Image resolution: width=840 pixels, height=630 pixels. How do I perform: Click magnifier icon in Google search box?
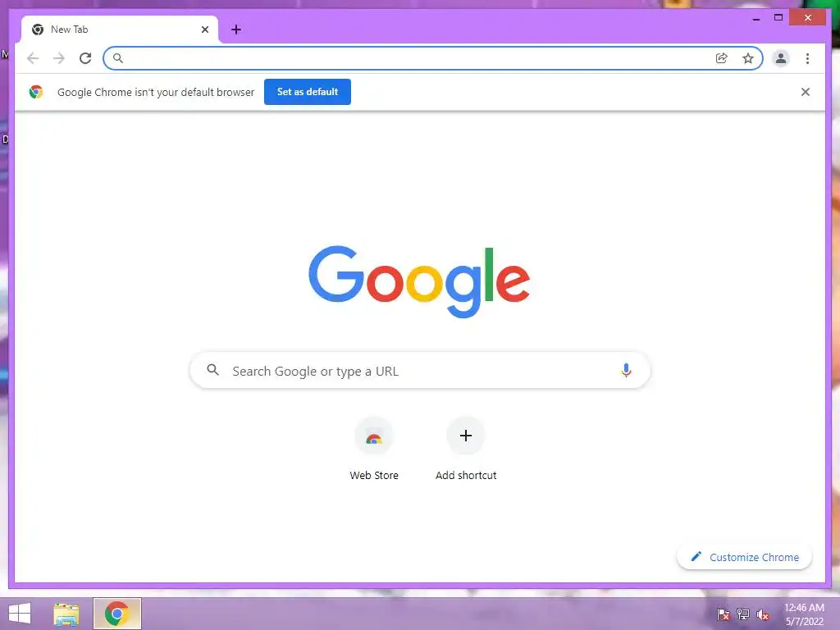(x=213, y=370)
